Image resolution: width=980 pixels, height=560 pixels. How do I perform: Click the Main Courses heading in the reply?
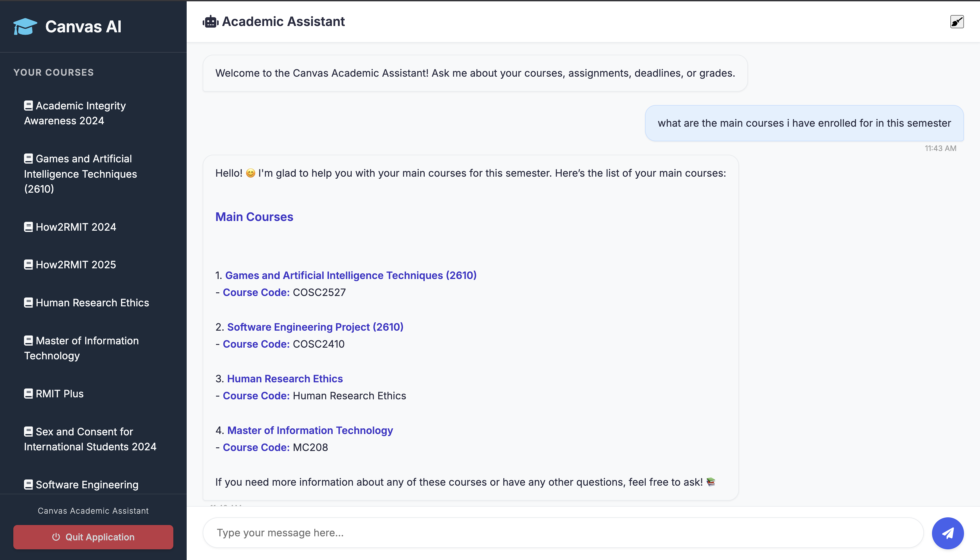pyautogui.click(x=254, y=217)
